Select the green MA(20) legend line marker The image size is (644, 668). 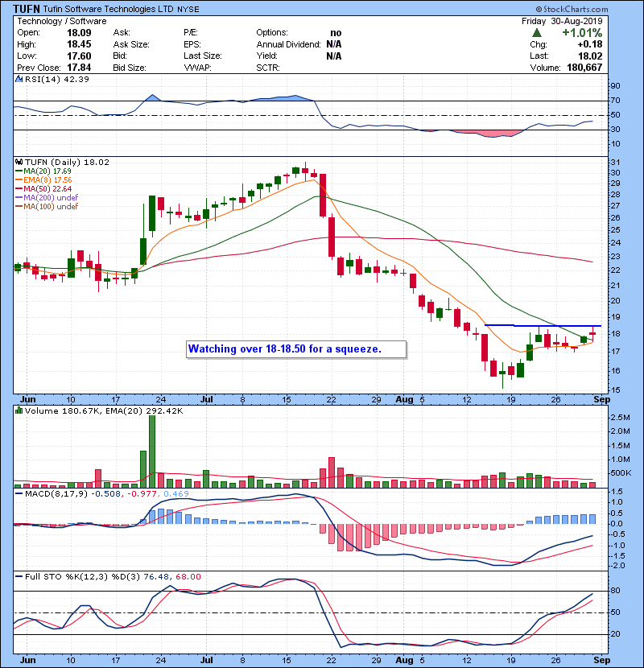click(x=19, y=171)
